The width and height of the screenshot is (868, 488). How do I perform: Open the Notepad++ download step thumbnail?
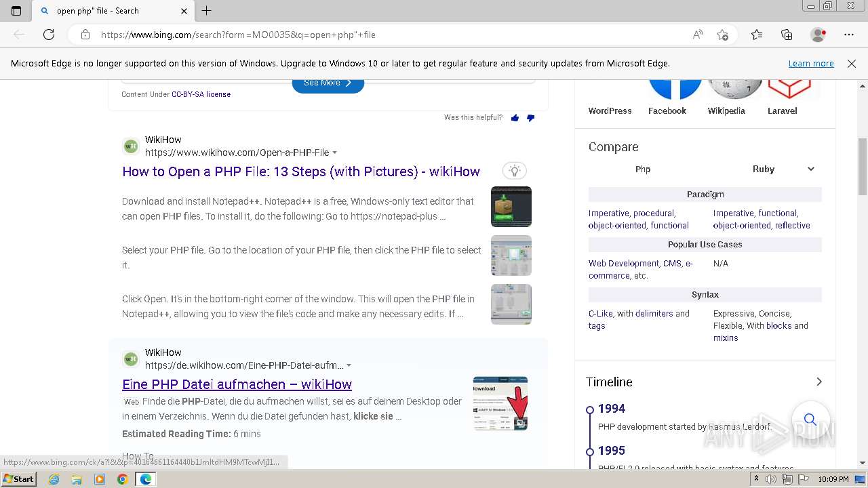511,207
